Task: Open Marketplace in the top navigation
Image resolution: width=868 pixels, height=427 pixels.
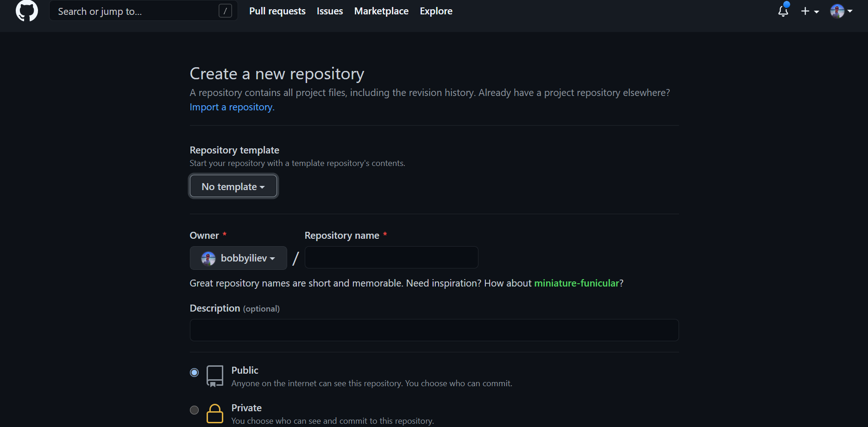Action: [381, 11]
